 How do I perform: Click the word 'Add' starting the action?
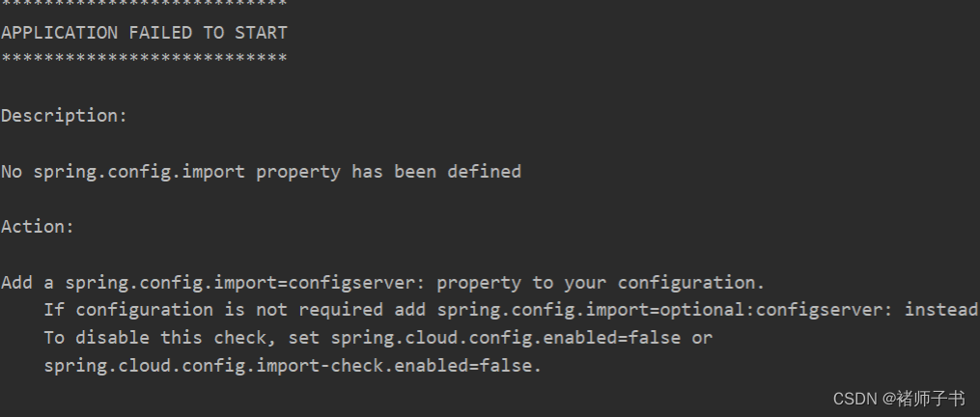click(x=16, y=283)
